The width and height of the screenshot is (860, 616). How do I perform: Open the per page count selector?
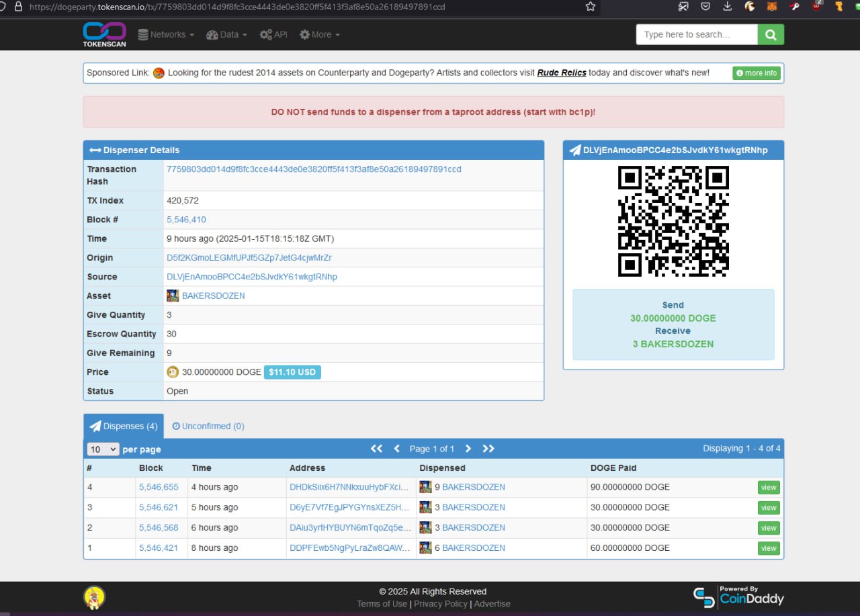pyautogui.click(x=103, y=449)
